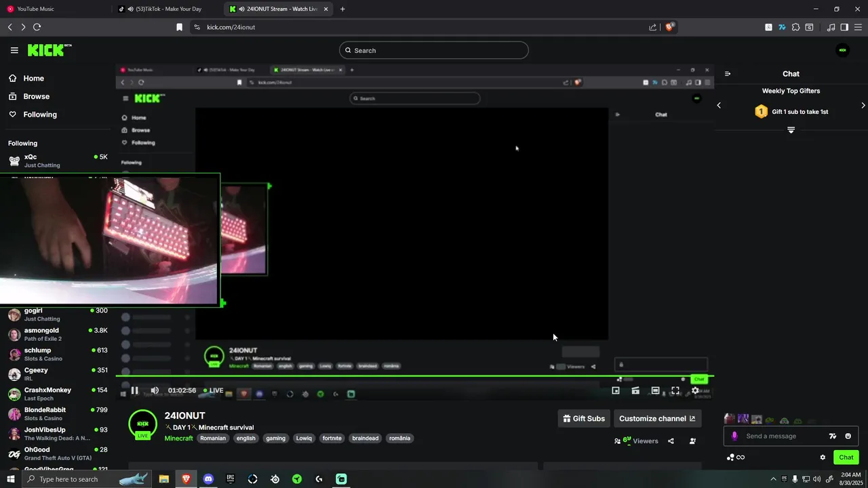
Task: Expand the top gifters leaderboard
Action: [791, 129]
